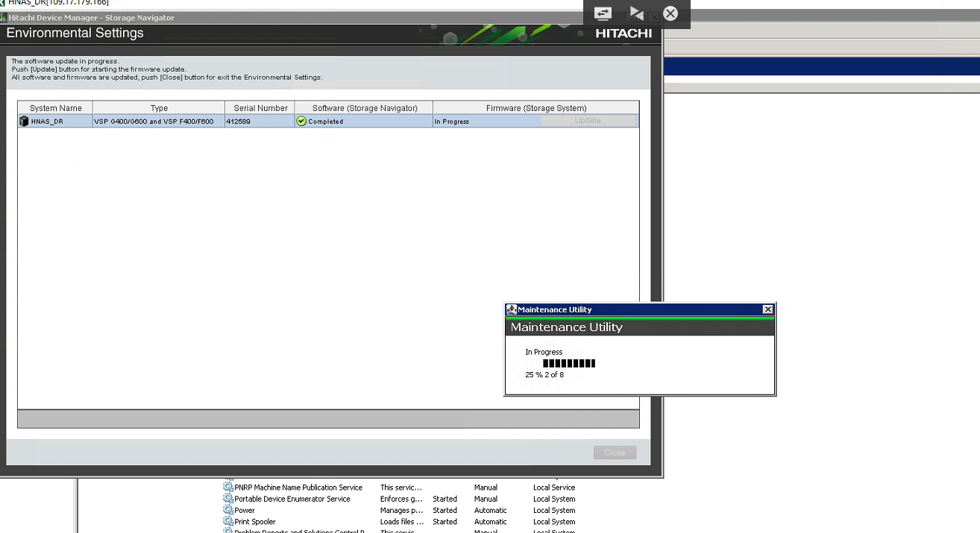Click the arrow-to-line icon in the session bar
This screenshot has width=980, height=533.
click(636, 13)
